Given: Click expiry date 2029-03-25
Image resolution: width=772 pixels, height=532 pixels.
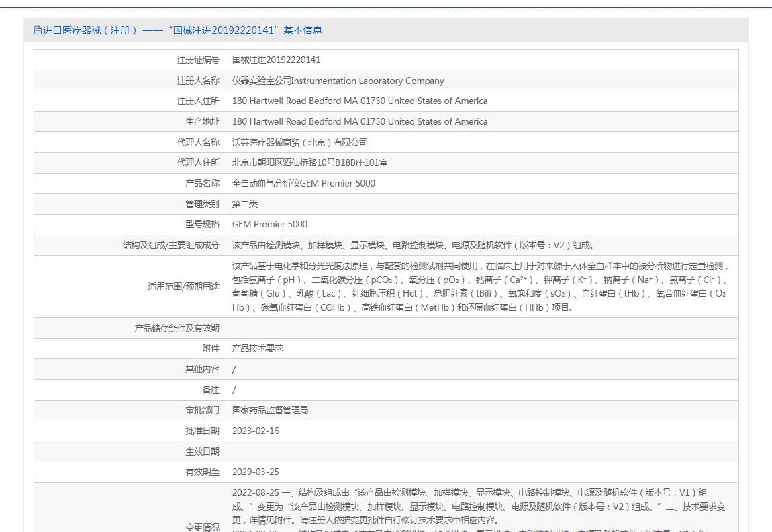Looking at the screenshot, I should pos(256,472).
